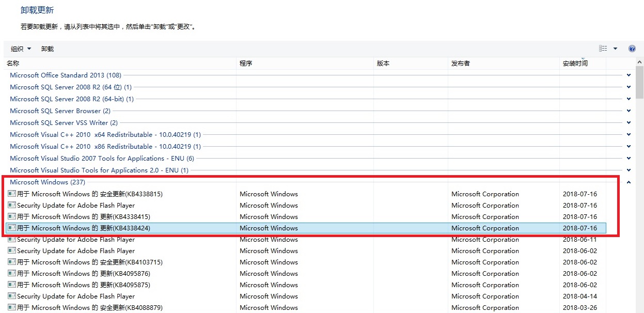Click the 2018-03-26 install date cell
The height and width of the screenshot is (313, 644).
(x=580, y=308)
